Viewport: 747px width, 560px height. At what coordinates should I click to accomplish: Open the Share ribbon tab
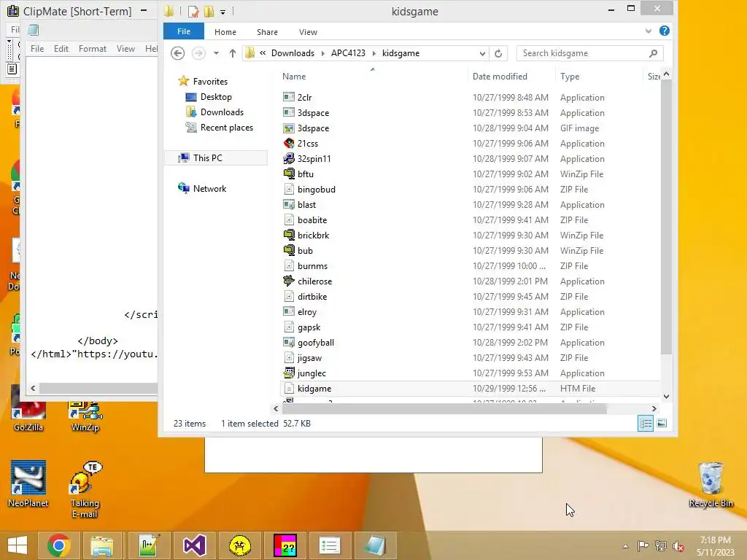[x=267, y=32]
